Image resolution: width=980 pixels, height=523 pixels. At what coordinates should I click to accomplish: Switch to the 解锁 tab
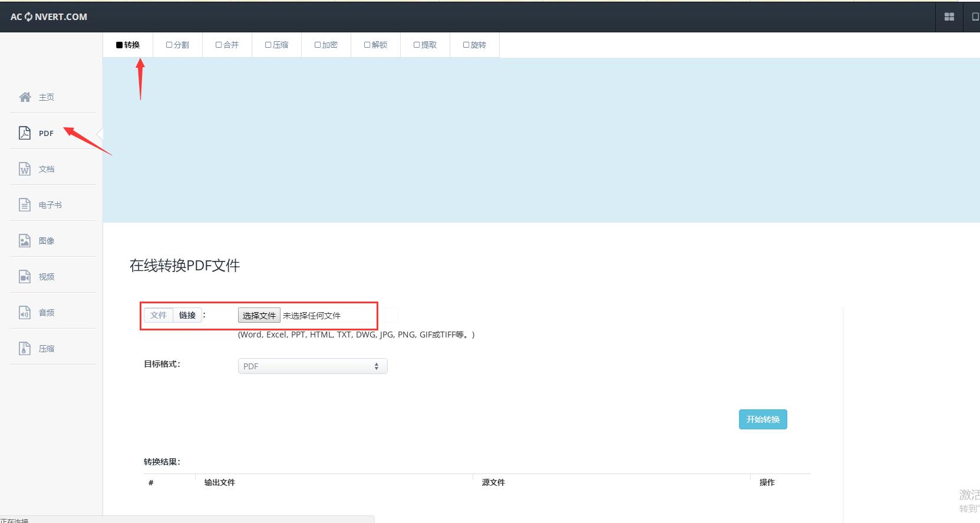(375, 45)
